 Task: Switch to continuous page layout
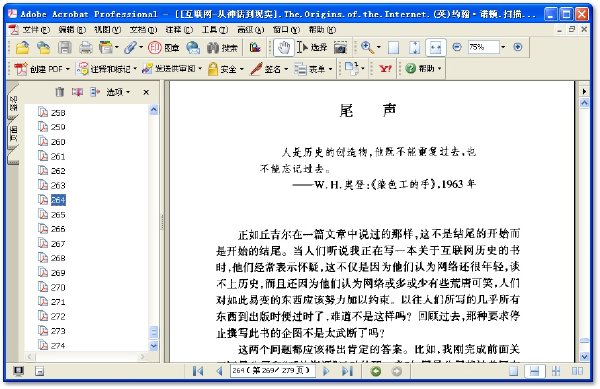pyautogui.click(x=535, y=371)
